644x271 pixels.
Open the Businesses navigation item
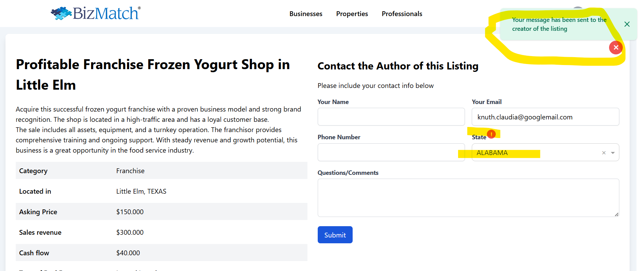306,14
